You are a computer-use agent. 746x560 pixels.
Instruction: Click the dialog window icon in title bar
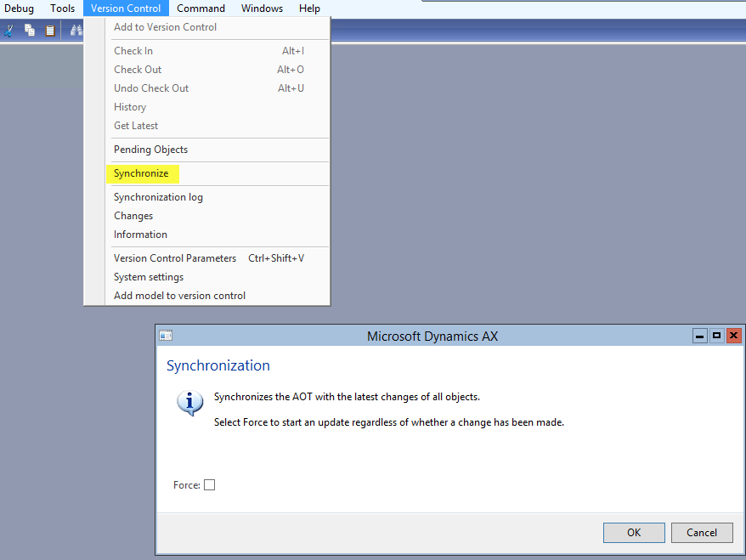[166, 336]
